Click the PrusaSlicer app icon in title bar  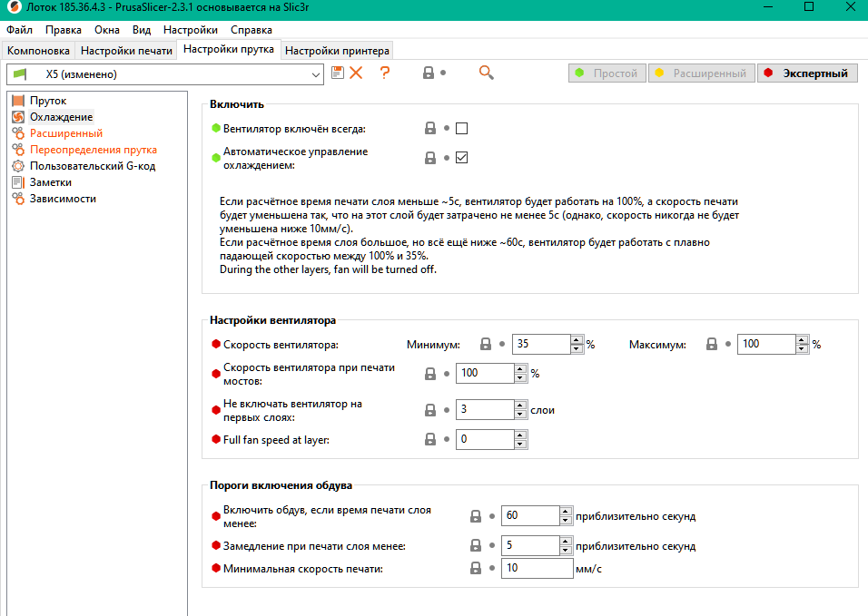point(14,7)
